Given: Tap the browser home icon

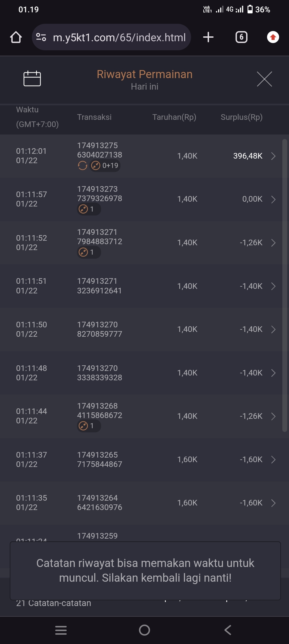Looking at the screenshot, I should 16,37.
